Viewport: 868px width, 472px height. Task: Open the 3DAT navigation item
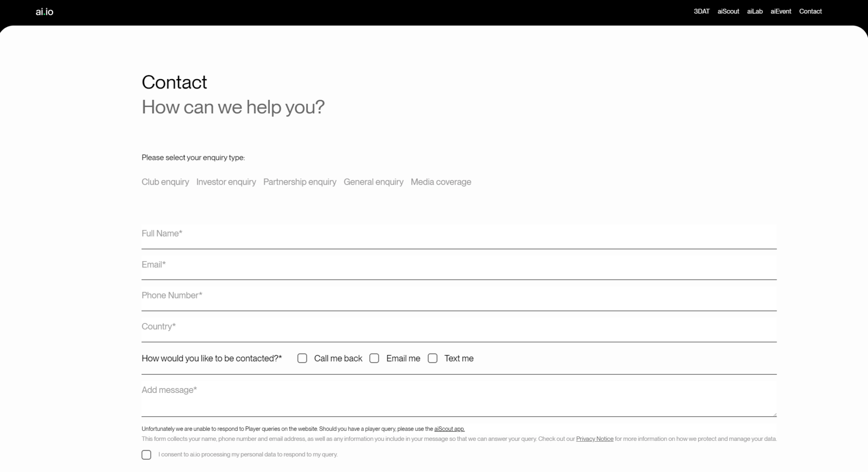click(702, 11)
